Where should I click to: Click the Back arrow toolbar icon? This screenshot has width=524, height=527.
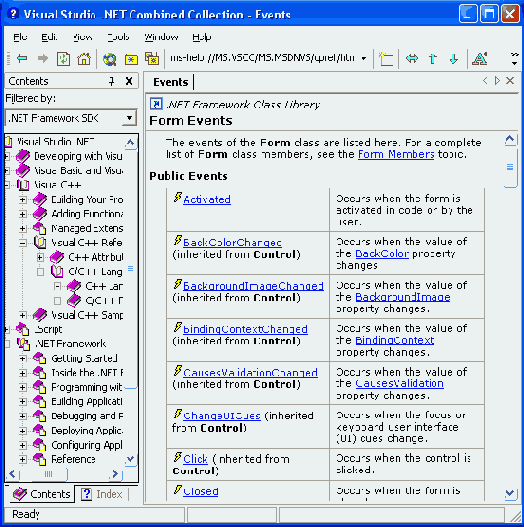click(x=22, y=58)
